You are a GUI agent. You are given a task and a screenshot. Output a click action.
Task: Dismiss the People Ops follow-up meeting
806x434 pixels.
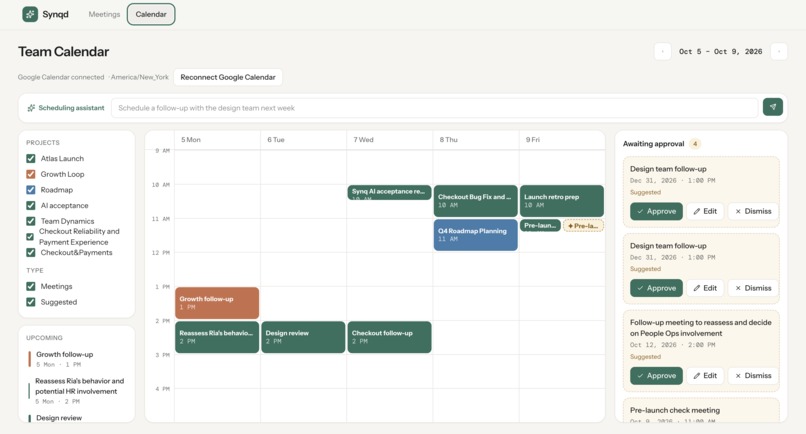pos(753,376)
